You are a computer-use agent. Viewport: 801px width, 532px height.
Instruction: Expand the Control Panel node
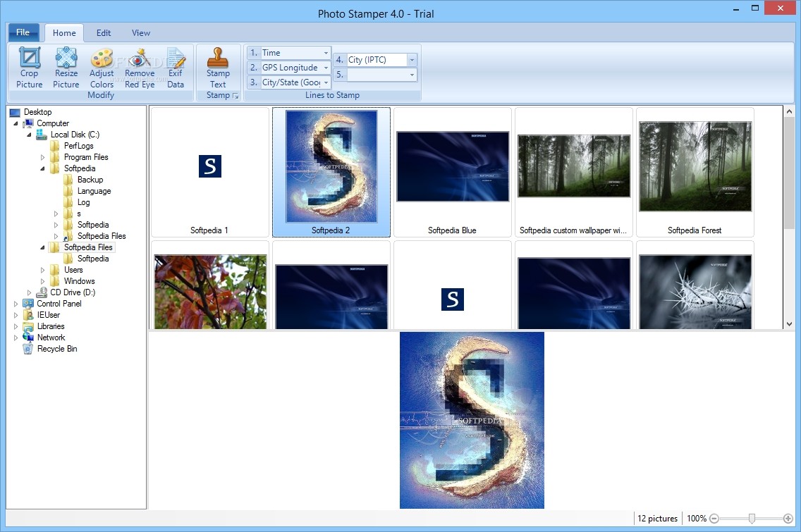[x=16, y=304]
